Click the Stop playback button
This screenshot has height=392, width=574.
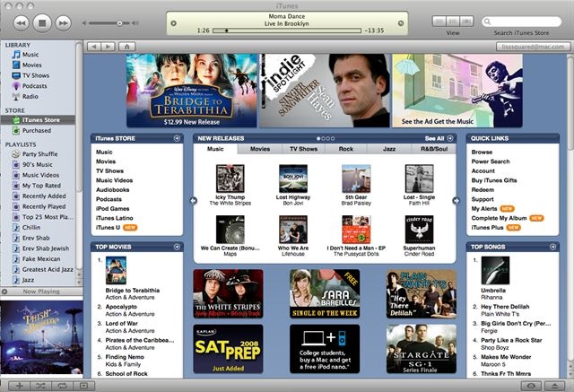(41, 21)
